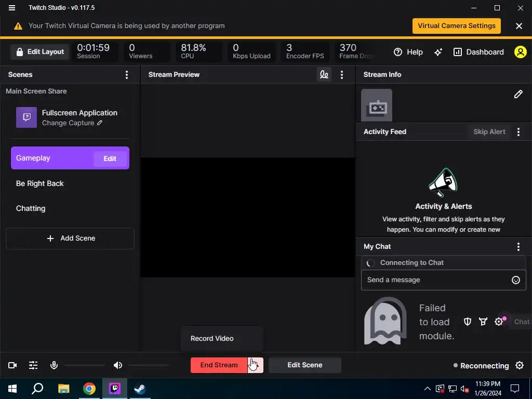Open the Dashboard
This screenshot has width=532, height=399.
478,52
